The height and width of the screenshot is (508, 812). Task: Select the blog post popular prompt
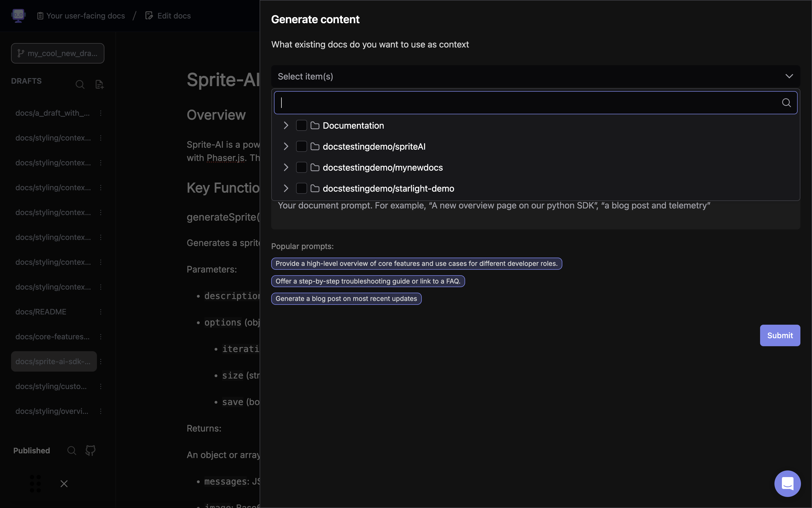(346, 298)
